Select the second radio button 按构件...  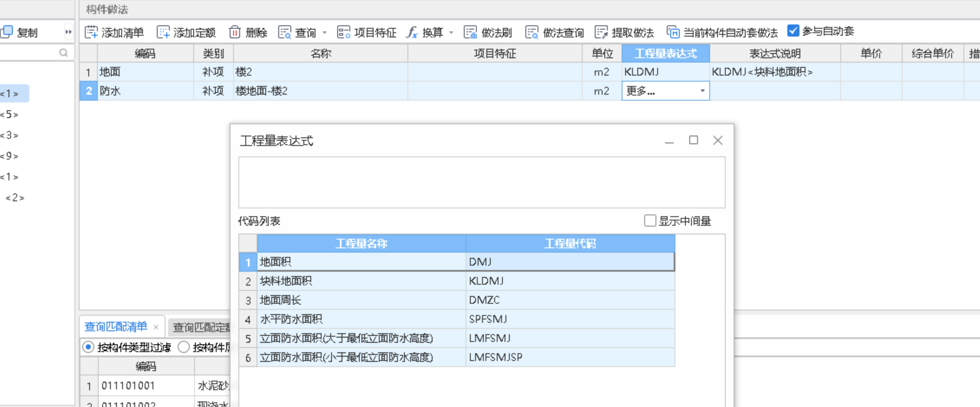(x=184, y=347)
